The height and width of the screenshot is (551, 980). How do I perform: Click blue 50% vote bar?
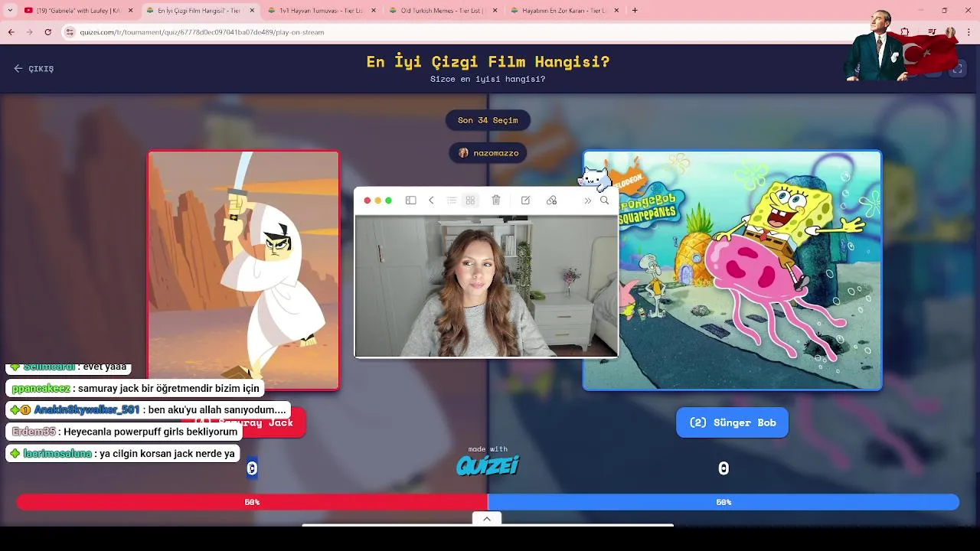[x=724, y=502]
